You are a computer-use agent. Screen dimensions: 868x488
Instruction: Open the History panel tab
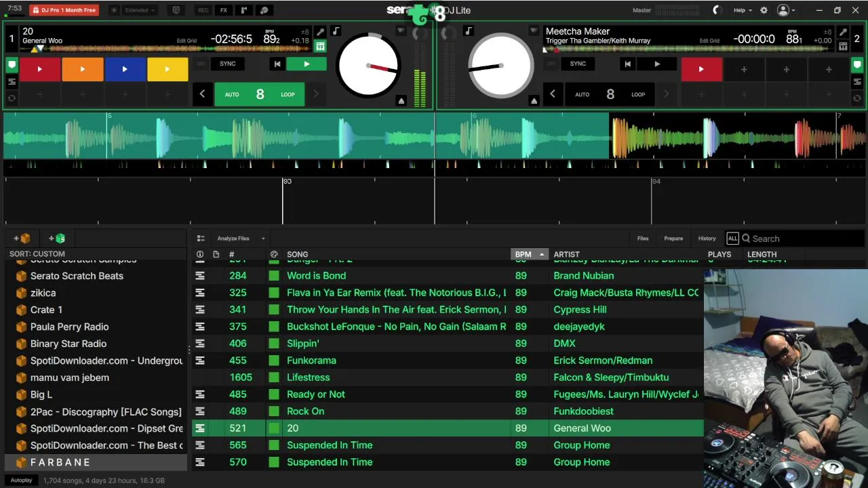tap(707, 239)
